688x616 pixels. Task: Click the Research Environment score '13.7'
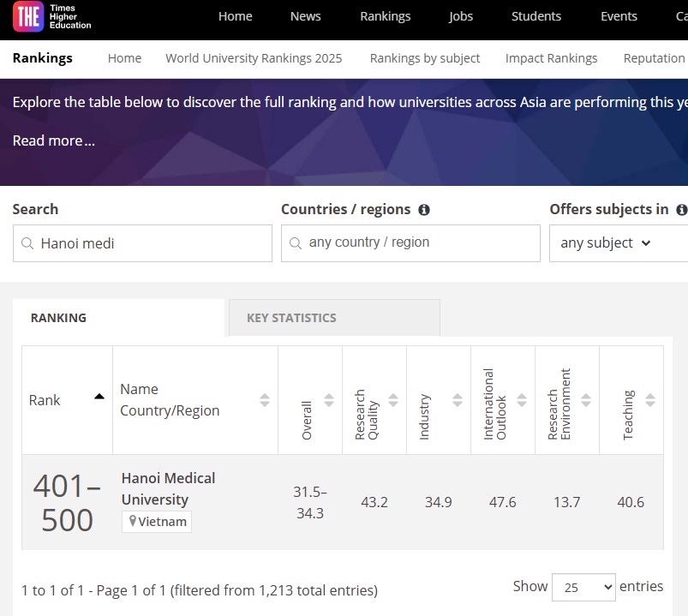coord(567,502)
